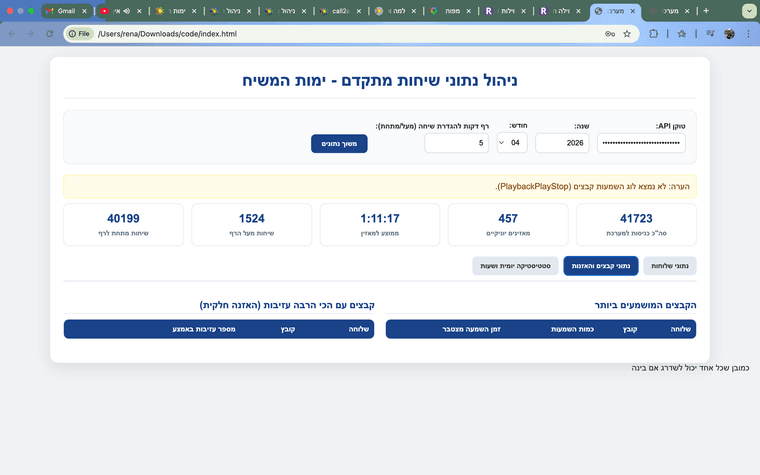Open the File site info chip
The image size is (760, 475).
coord(80,34)
